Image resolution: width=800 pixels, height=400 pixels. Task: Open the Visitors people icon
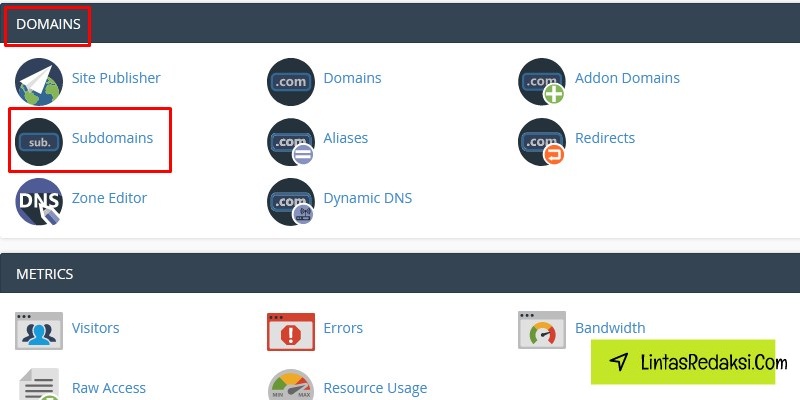pyautogui.click(x=39, y=331)
